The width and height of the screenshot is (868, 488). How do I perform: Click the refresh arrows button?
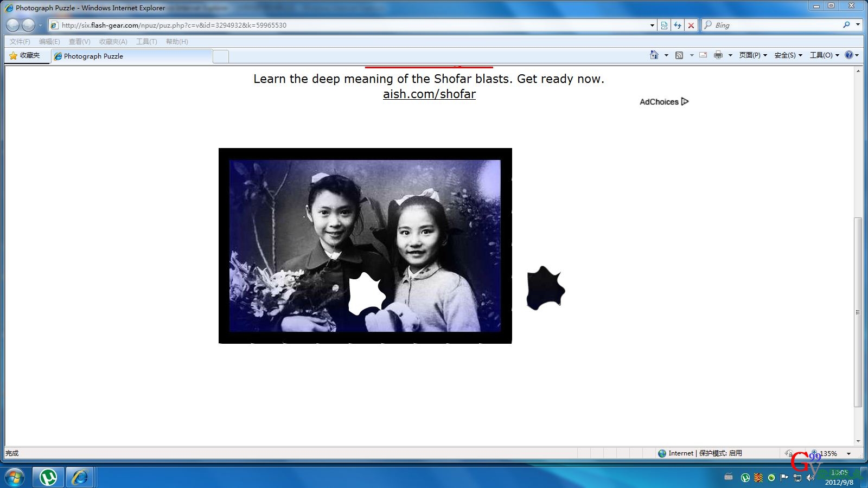[677, 25]
